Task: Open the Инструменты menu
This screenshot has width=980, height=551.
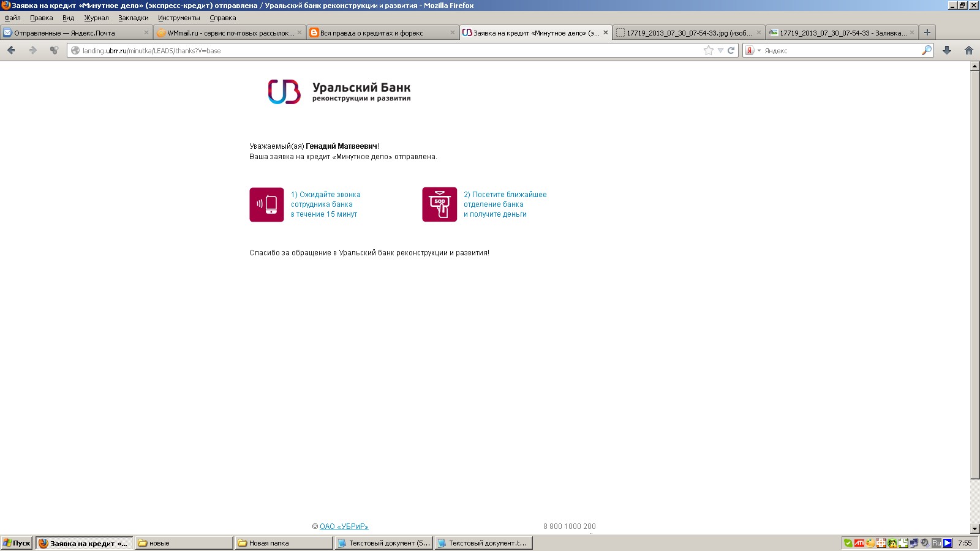Action: (179, 18)
